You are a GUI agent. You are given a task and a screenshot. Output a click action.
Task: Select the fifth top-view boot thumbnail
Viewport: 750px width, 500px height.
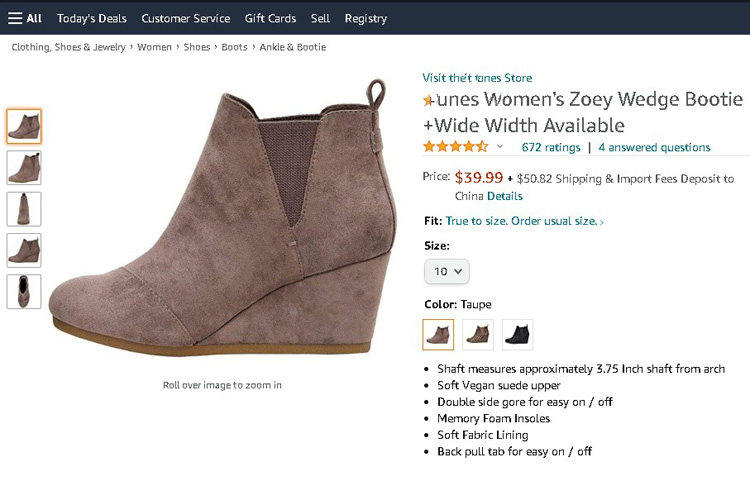(x=24, y=291)
